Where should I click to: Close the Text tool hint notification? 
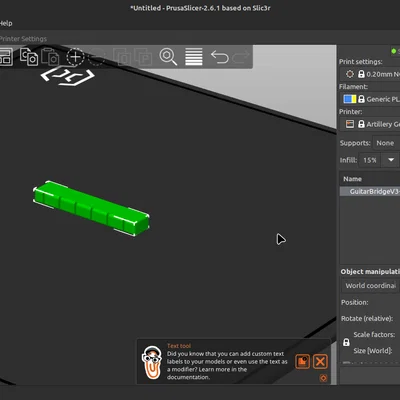point(320,362)
